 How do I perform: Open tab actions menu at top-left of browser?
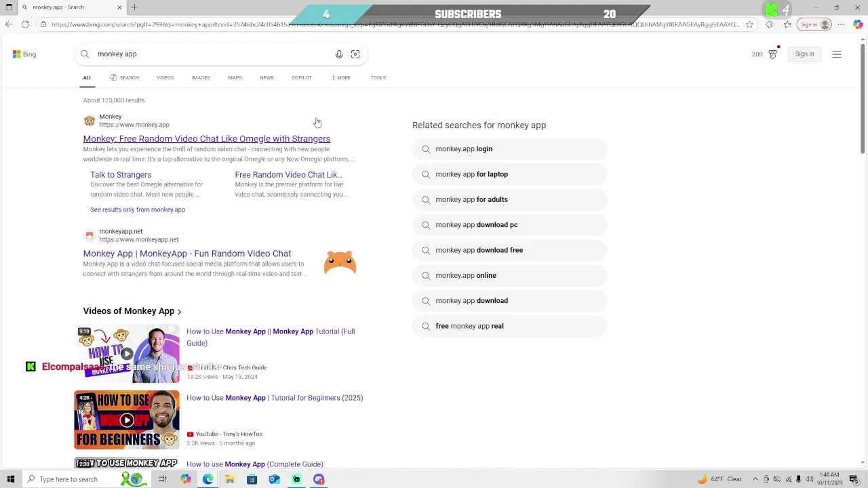[x=9, y=7]
